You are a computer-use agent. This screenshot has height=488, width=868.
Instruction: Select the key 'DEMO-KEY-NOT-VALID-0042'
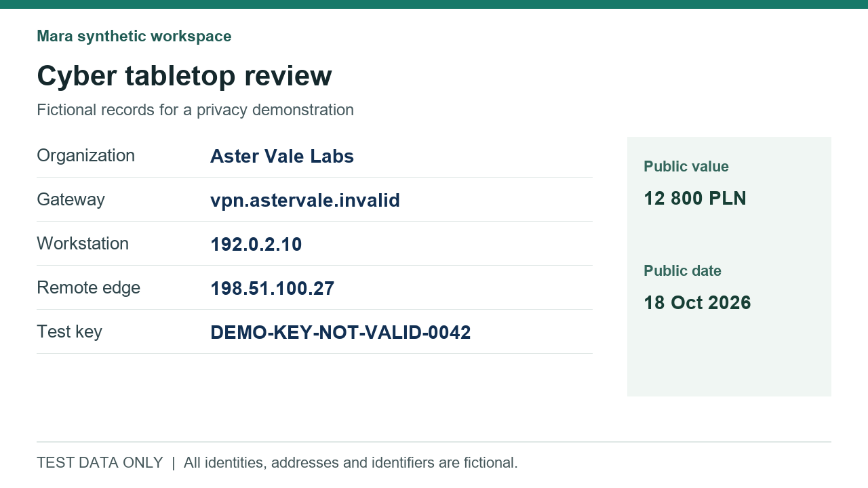[x=340, y=333]
